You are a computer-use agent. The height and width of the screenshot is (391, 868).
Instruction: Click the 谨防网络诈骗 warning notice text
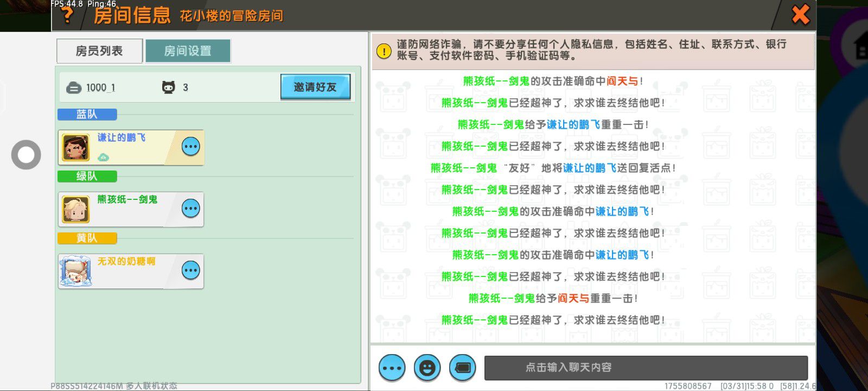click(591, 50)
